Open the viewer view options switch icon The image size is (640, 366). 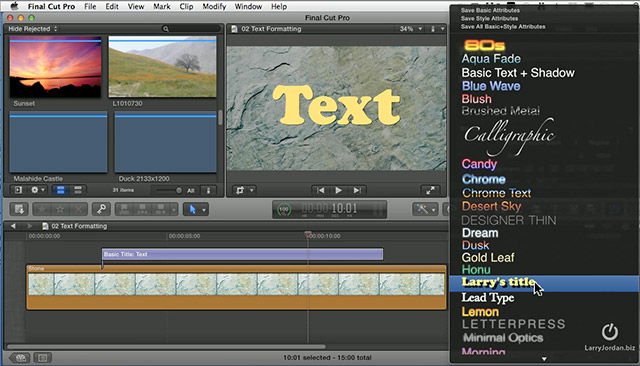click(x=433, y=29)
